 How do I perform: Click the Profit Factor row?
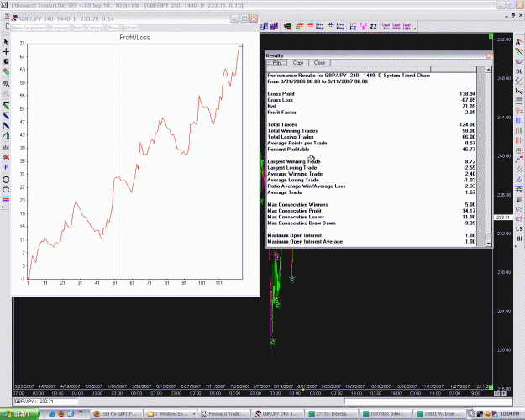[371, 113]
